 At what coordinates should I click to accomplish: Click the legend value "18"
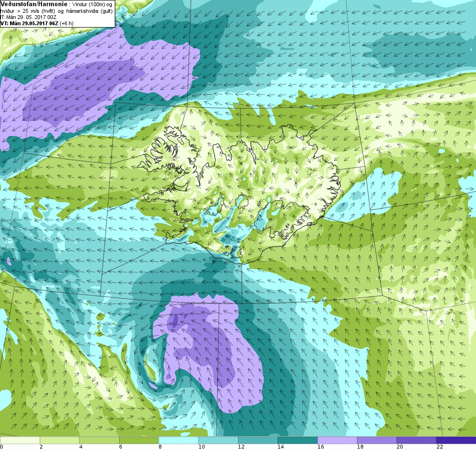(x=360, y=447)
